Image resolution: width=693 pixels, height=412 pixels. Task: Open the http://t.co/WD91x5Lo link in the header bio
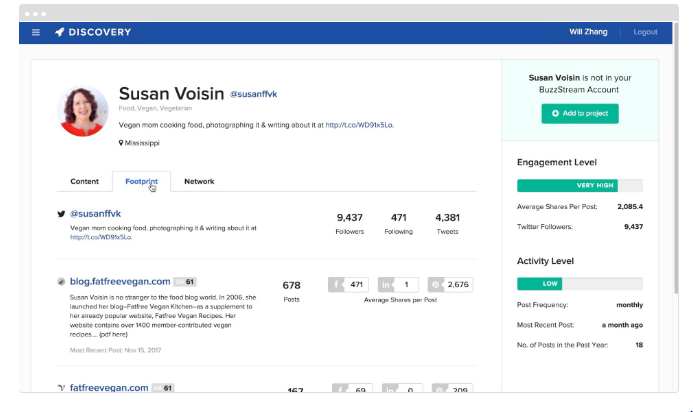[x=359, y=125]
